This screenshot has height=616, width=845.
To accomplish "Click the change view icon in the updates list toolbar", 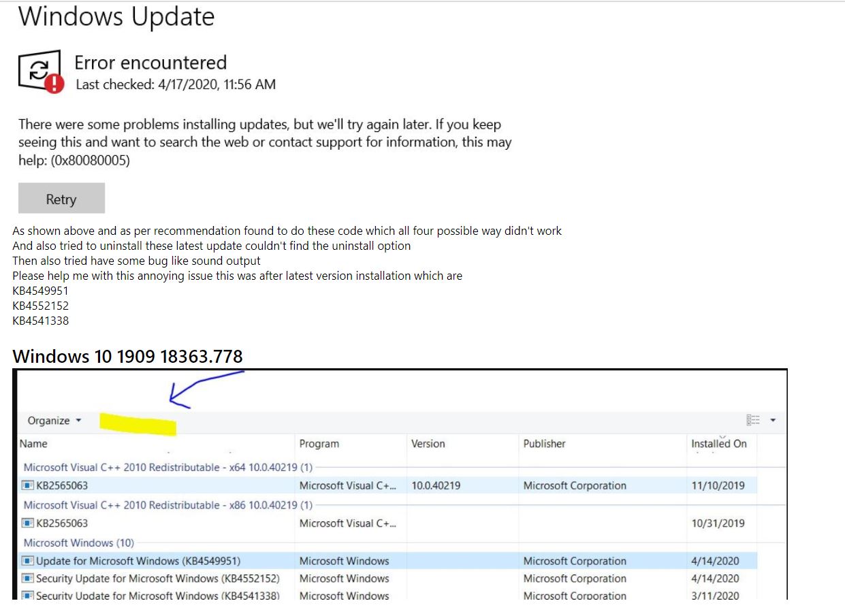I will coord(753,420).
